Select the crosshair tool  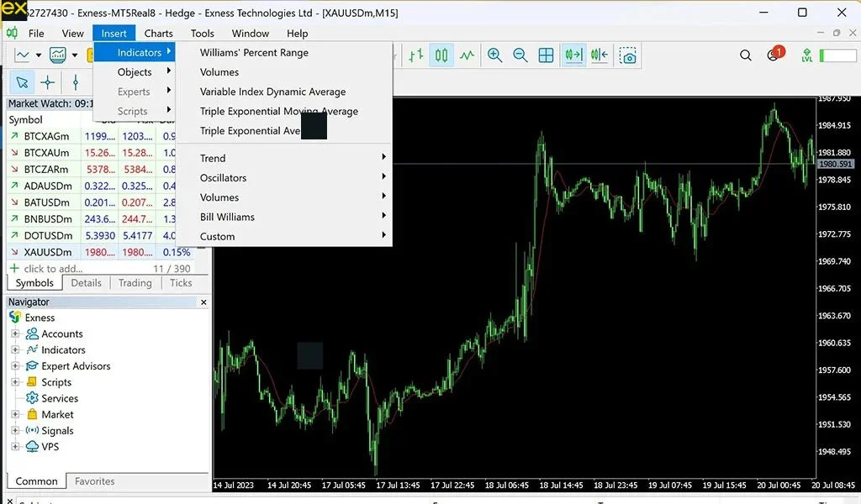coord(48,82)
